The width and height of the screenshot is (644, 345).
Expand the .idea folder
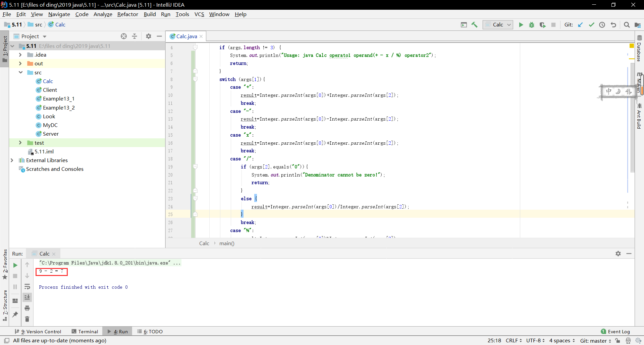(20, 55)
